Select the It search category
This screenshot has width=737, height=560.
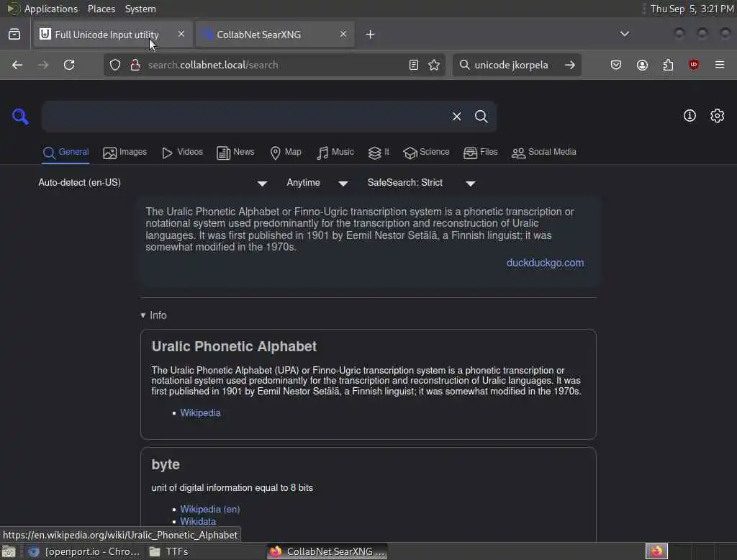pyautogui.click(x=379, y=153)
